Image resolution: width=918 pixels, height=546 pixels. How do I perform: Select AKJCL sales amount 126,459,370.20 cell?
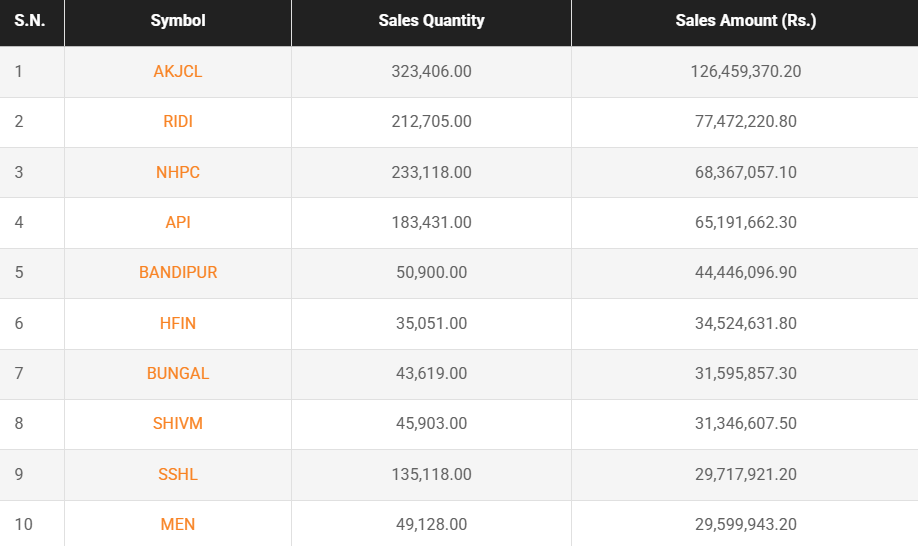[x=745, y=71]
